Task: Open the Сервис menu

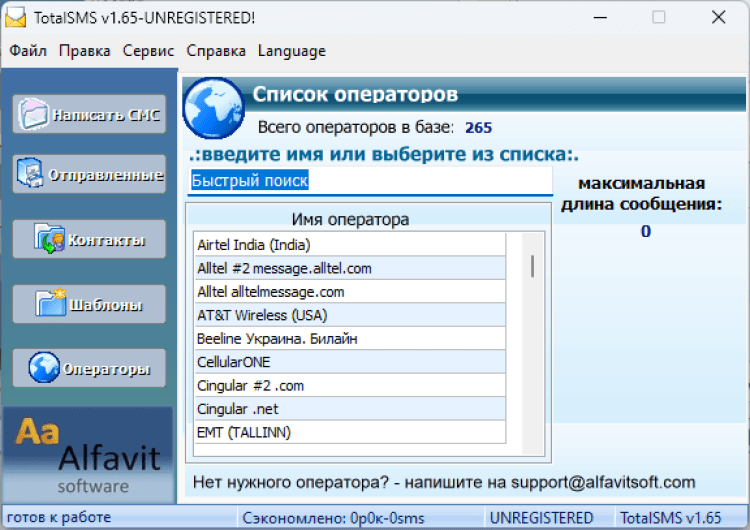Action: coord(148,51)
